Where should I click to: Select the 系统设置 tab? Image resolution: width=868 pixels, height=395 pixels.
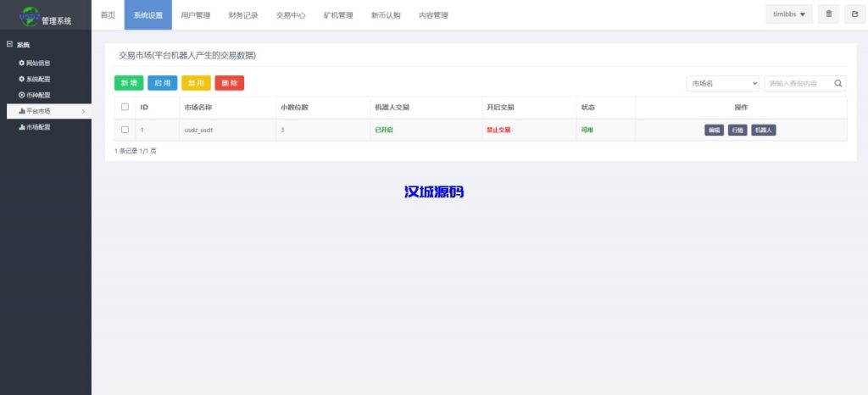(147, 15)
